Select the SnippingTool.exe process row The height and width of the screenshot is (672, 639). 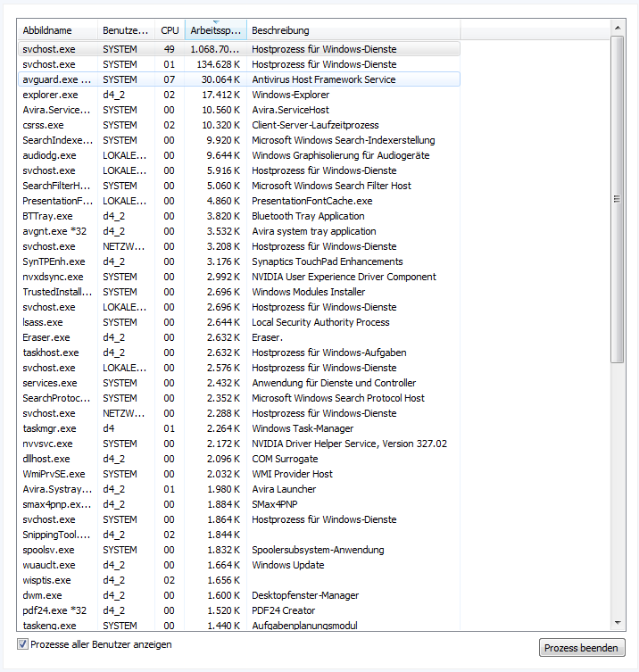[239, 535]
